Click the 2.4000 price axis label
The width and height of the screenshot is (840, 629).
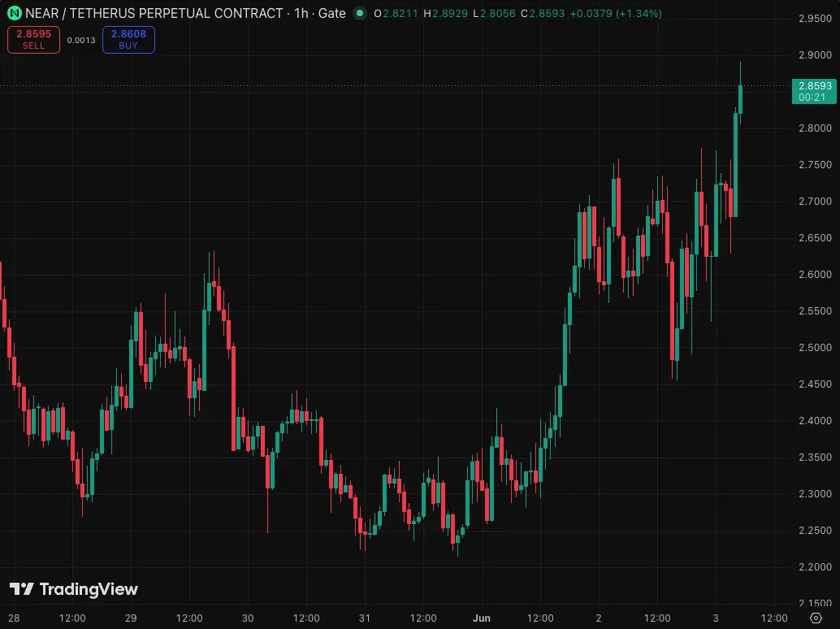click(815, 421)
